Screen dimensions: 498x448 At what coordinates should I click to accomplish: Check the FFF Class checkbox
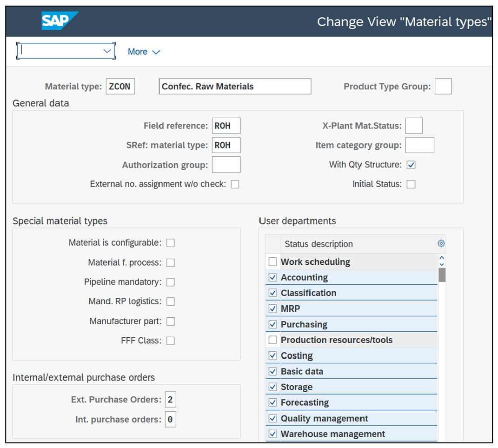coord(170,340)
